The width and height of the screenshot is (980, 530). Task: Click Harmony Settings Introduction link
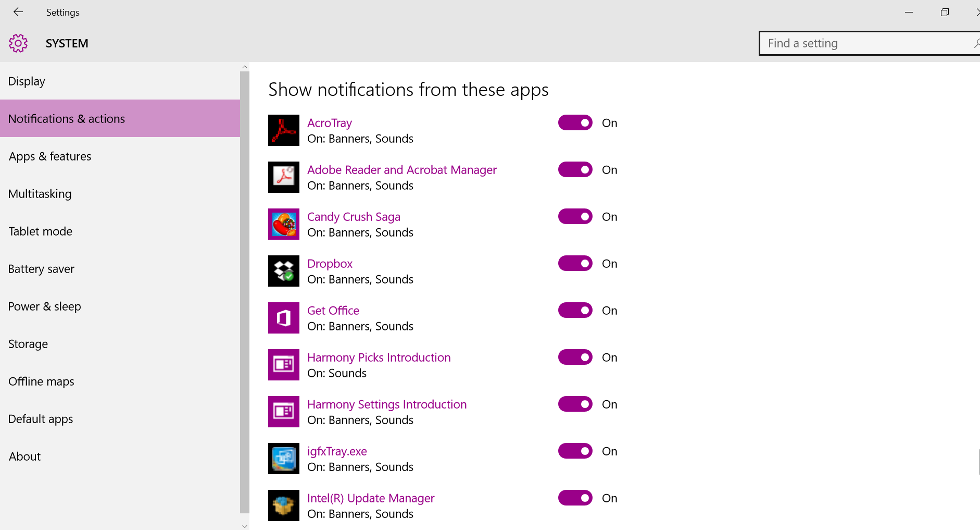(387, 404)
